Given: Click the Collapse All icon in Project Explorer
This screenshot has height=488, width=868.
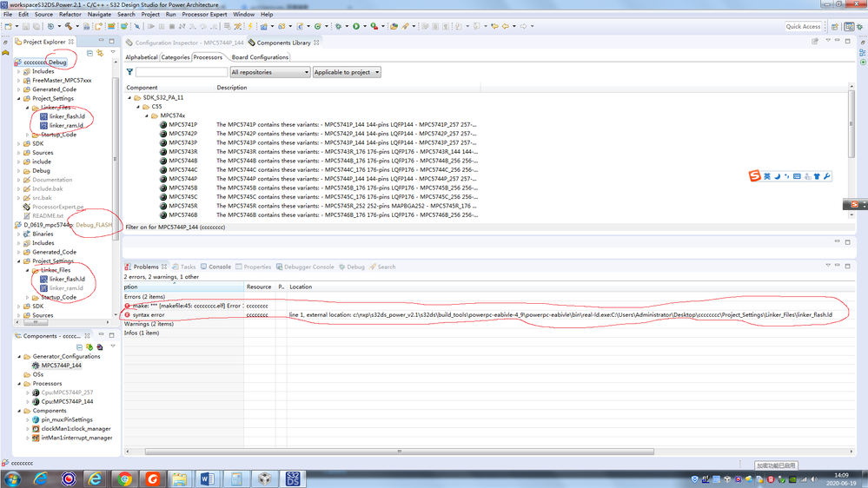Looking at the screenshot, I should [89, 53].
